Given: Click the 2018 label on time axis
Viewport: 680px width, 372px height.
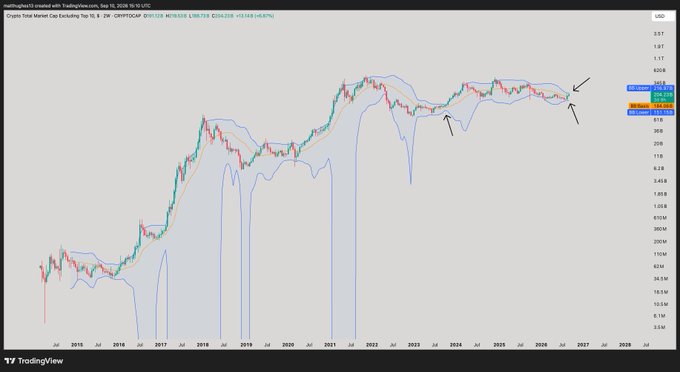Looking at the screenshot, I should tap(203, 345).
